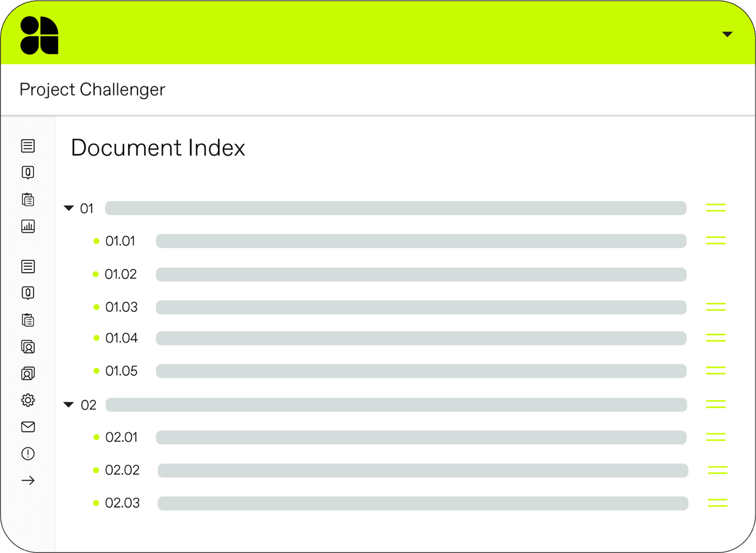Select the 01.02 document entry
This screenshot has height=553, width=756.
click(x=121, y=274)
